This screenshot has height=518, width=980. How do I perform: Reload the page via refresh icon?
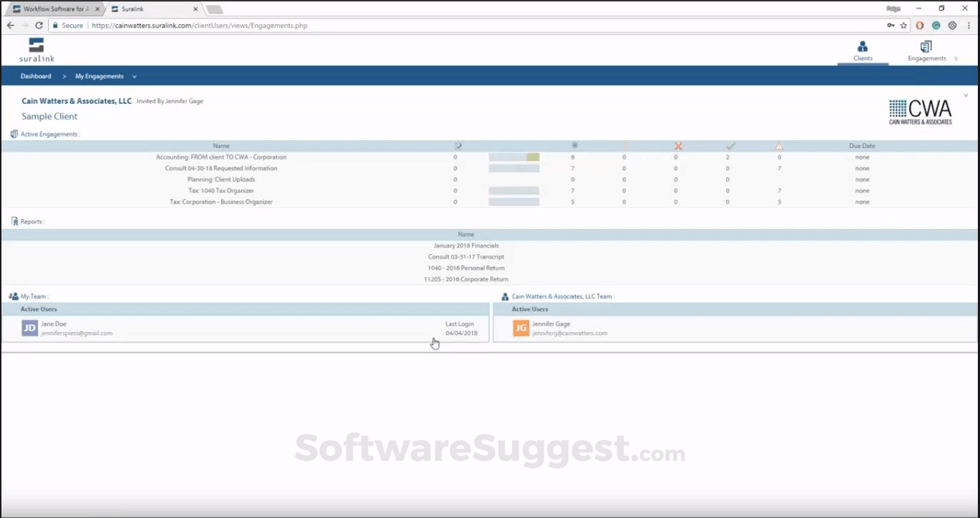[x=39, y=25]
